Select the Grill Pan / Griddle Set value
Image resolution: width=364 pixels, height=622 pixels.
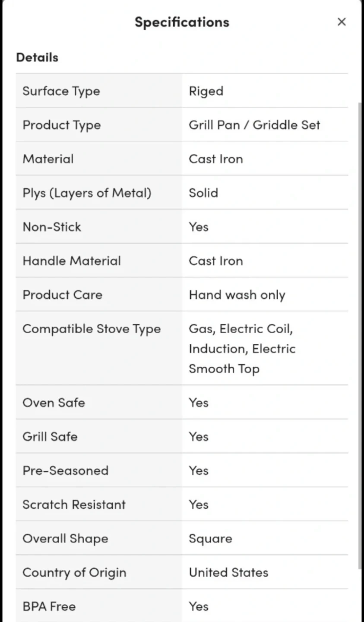pyautogui.click(x=254, y=125)
